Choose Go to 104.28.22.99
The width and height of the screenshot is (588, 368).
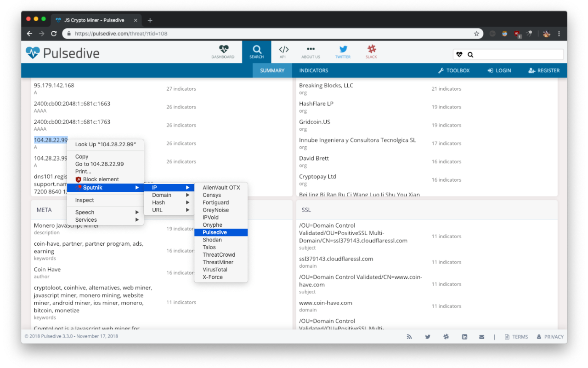(x=106, y=164)
